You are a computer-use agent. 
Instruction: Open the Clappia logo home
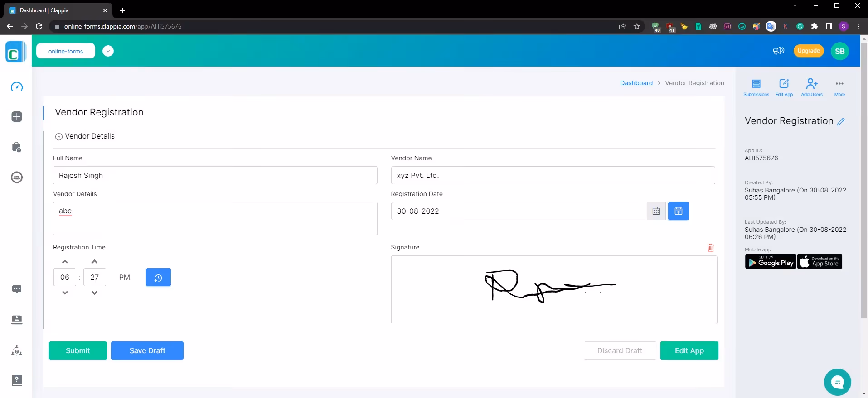15,52
